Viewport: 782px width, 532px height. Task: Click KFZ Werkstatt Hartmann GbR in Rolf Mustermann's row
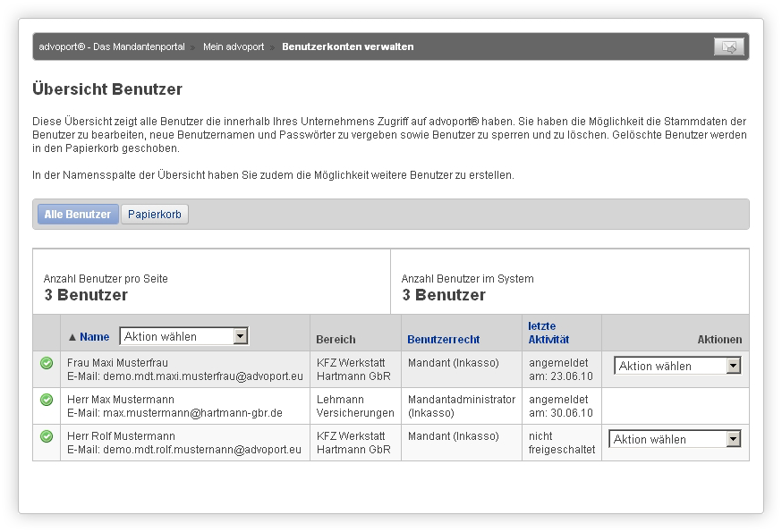(353, 443)
